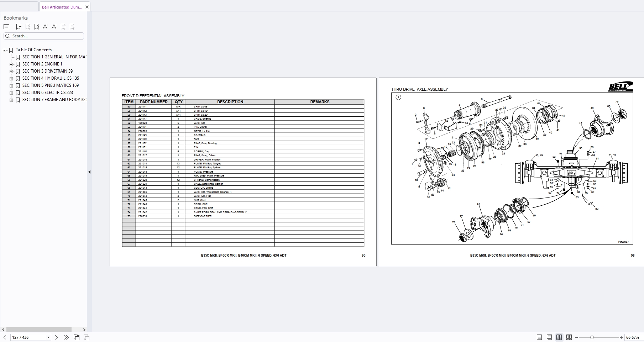Toggle the Bookmarks panel visibility

click(6, 27)
